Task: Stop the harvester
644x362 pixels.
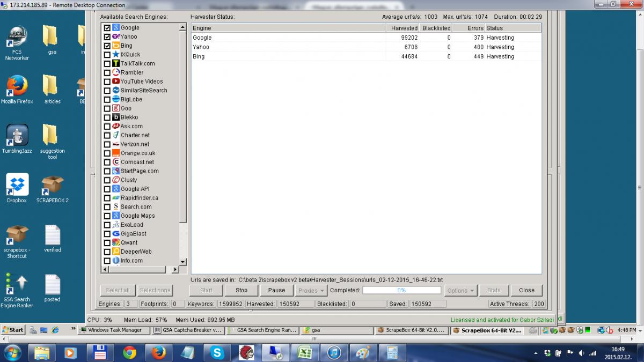Action: pos(241,290)
